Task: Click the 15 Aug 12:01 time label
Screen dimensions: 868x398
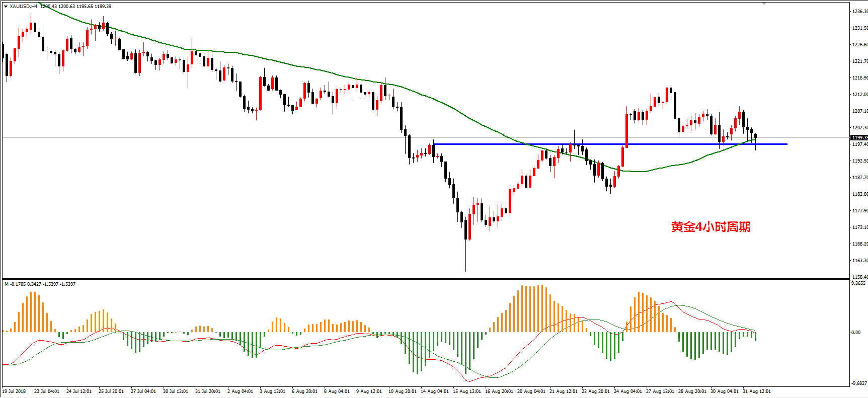Action: [x=467, y=391]
